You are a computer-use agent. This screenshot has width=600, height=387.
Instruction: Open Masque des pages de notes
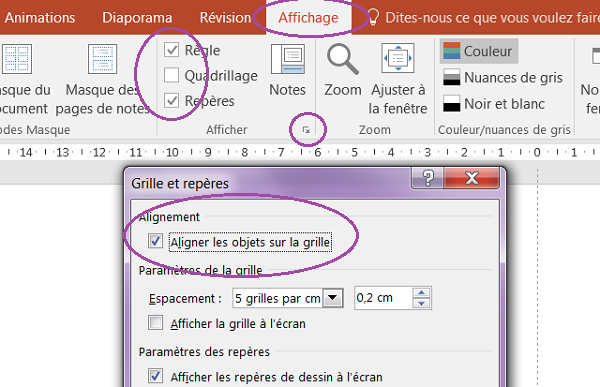pyautogui.click(x=102, y=79)
